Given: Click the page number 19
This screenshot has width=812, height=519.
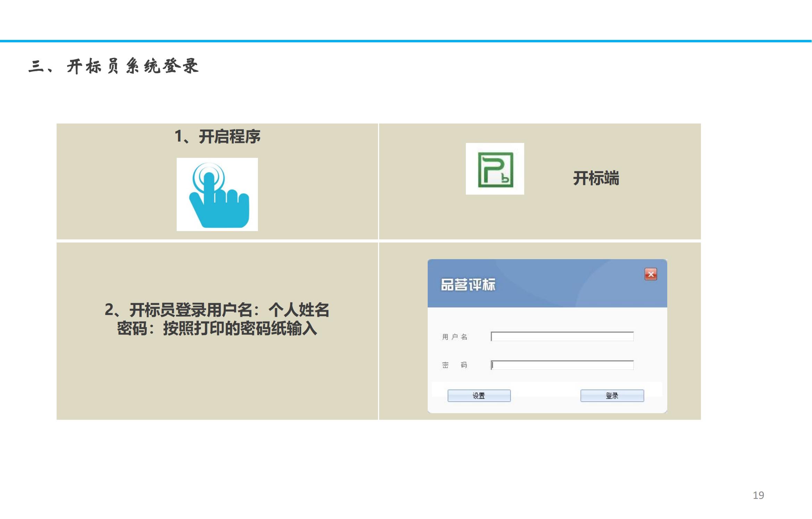Looking at the screenshot, I should tap(758, 495).
